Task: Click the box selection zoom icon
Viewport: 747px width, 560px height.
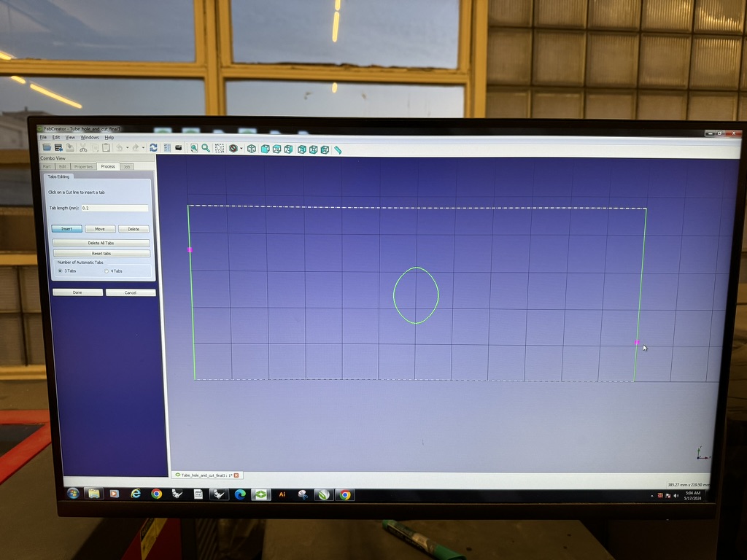Action: coord(219,149)
